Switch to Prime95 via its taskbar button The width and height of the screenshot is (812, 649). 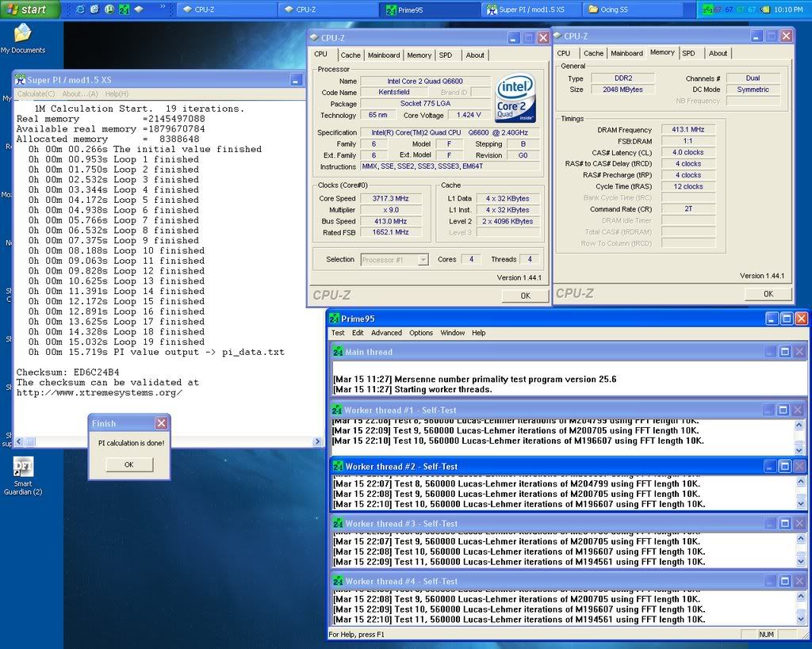point(431,10)
